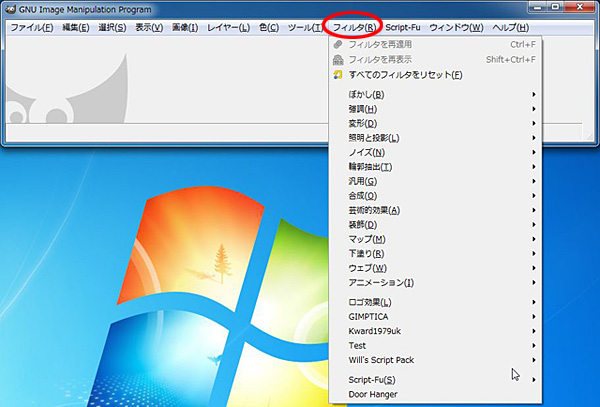Open the 表示(V) menu
Image resolution: width=600 pixels, height=407 pixels.
149,28
